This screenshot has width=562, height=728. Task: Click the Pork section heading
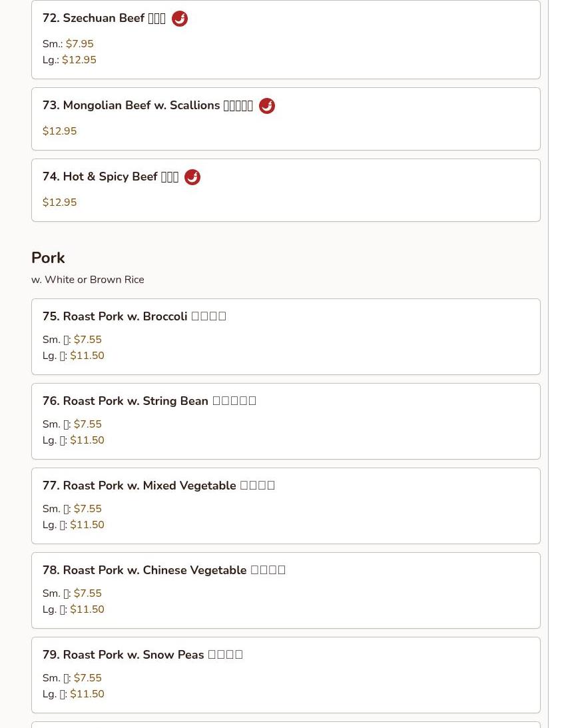(48, 258)
